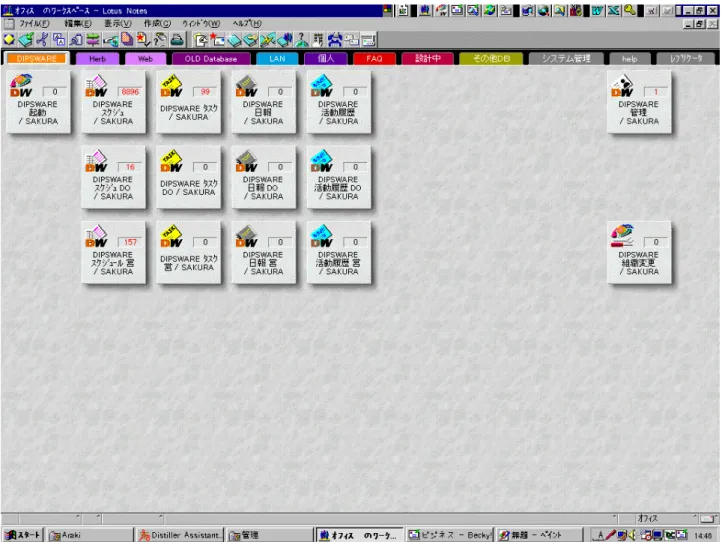Viewport: 722px width, 542px height.
Task: Open the DIPSWARE 管理 / SAKURA database tile
Action: (639, 102)
